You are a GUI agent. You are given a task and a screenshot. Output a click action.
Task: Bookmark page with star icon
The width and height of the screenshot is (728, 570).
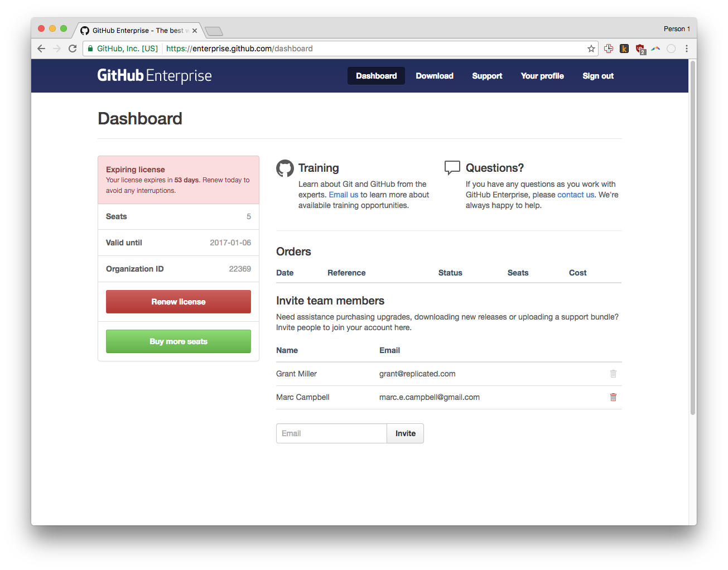tap(591, 49)
